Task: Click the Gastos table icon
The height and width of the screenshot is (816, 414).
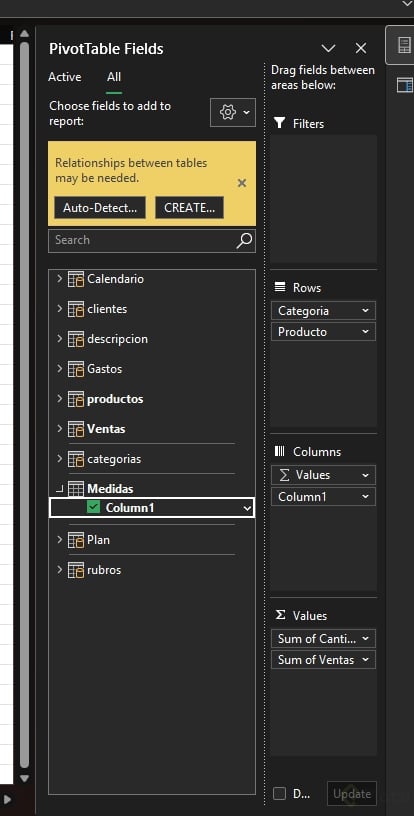Action: pos(76,369)
